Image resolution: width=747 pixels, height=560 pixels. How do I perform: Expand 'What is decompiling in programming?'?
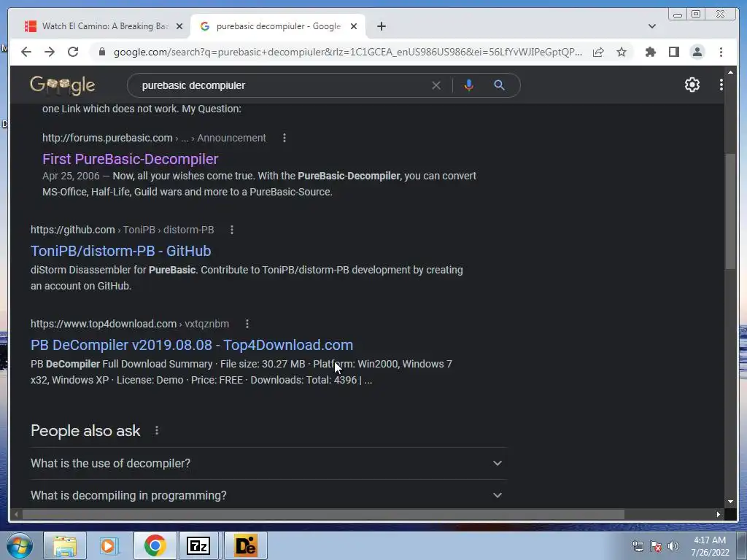268,495
